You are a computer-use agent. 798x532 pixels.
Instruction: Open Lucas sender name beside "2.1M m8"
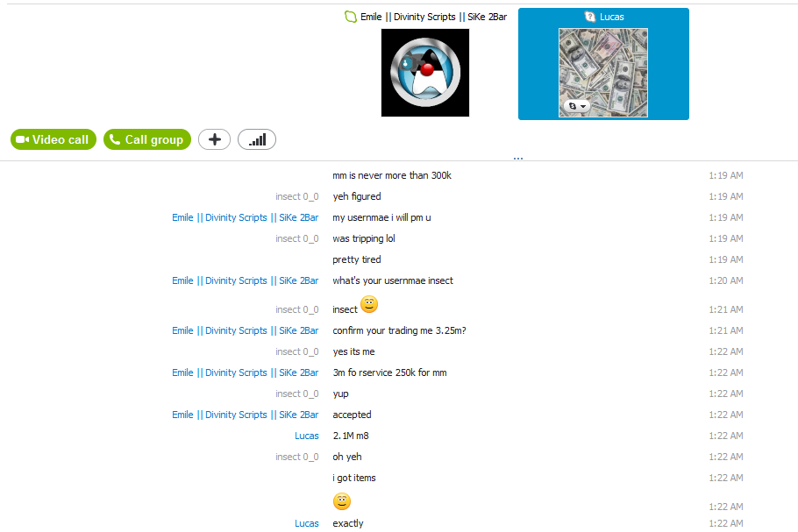point(306,436)
